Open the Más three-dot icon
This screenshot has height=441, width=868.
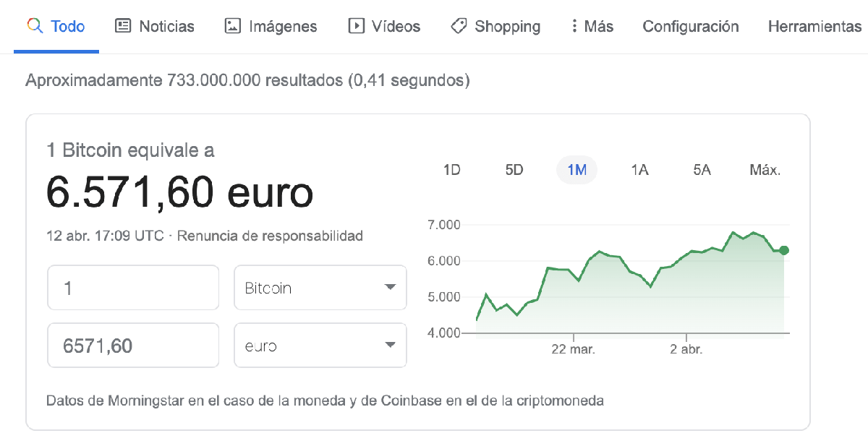574,25
